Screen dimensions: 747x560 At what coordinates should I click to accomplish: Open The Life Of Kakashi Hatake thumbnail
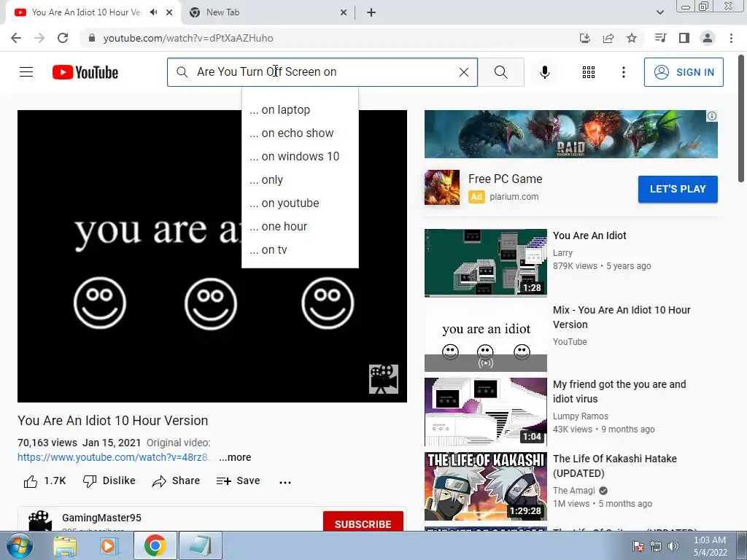pos(485,486)
